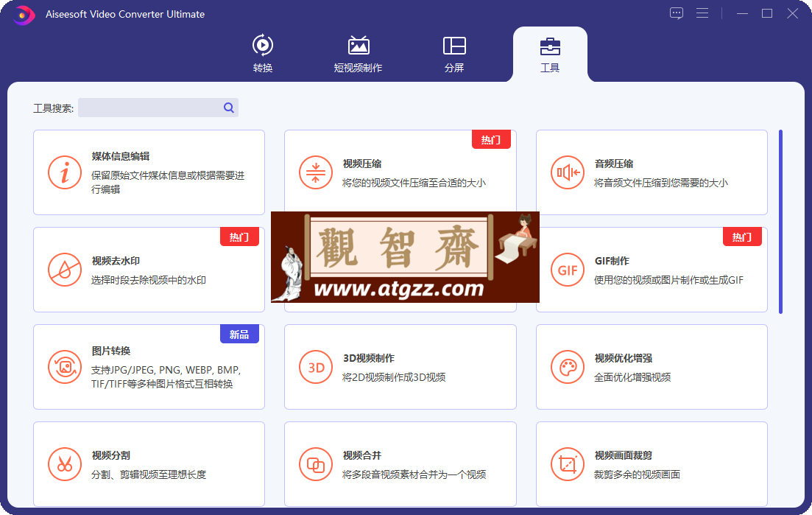Click the 视频去水印 droplet icon

point(65,270)
